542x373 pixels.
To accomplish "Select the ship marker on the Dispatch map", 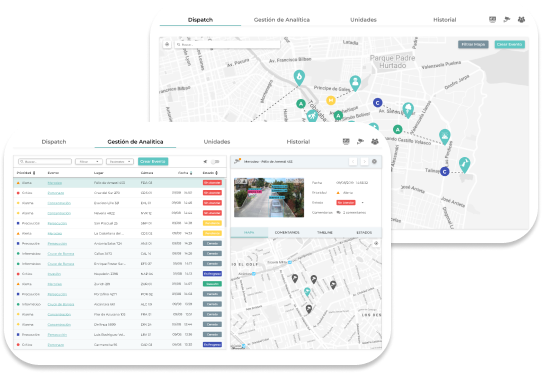I will 445,137.
